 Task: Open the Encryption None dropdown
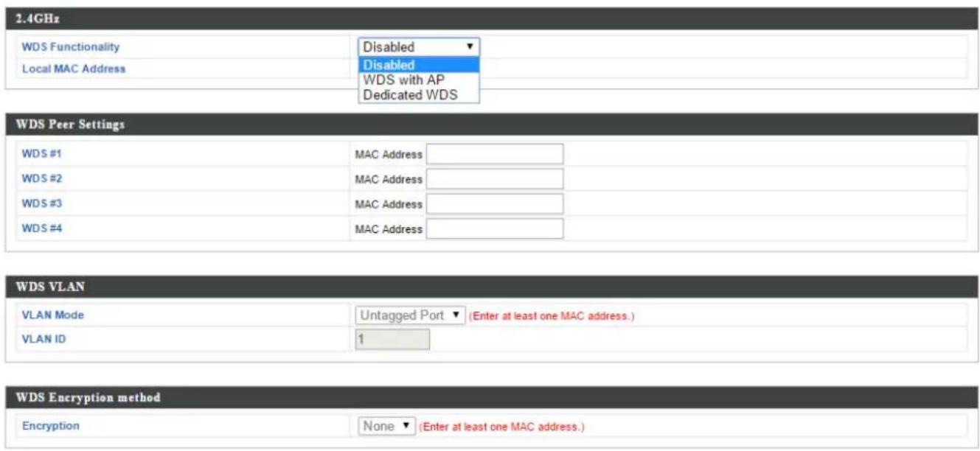(x=386, y=427)
